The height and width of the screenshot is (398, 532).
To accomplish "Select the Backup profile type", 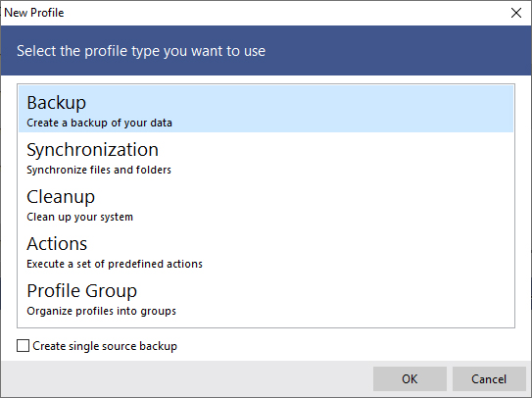I will [266, 109].
